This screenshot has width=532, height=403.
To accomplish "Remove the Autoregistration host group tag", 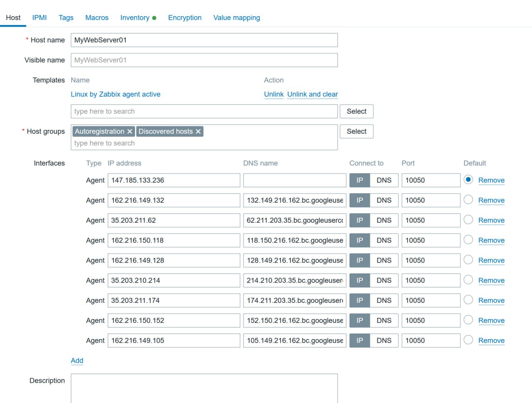I will (x=130, y=132).
